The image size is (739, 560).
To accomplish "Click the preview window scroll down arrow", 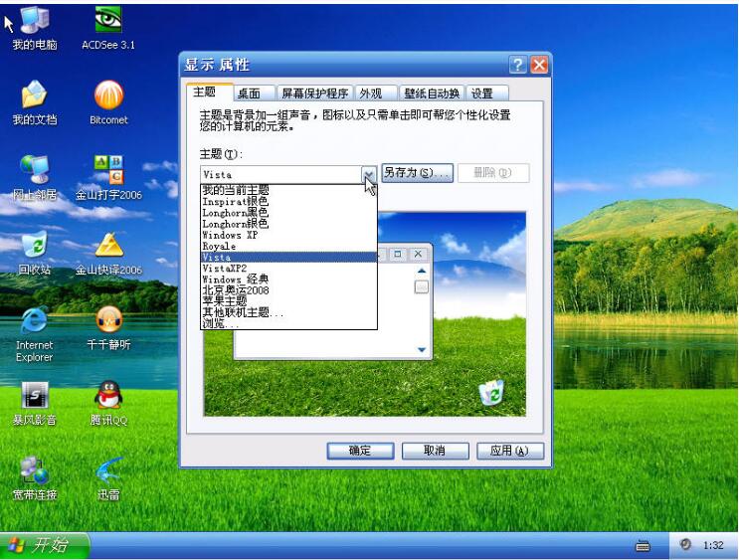I will click(x=422, y=349).
